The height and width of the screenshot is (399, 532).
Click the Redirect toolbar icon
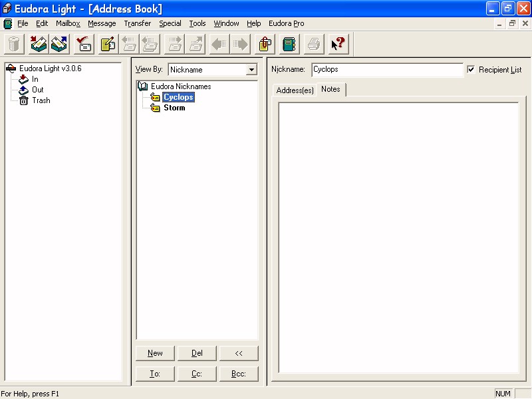(196, 44)
